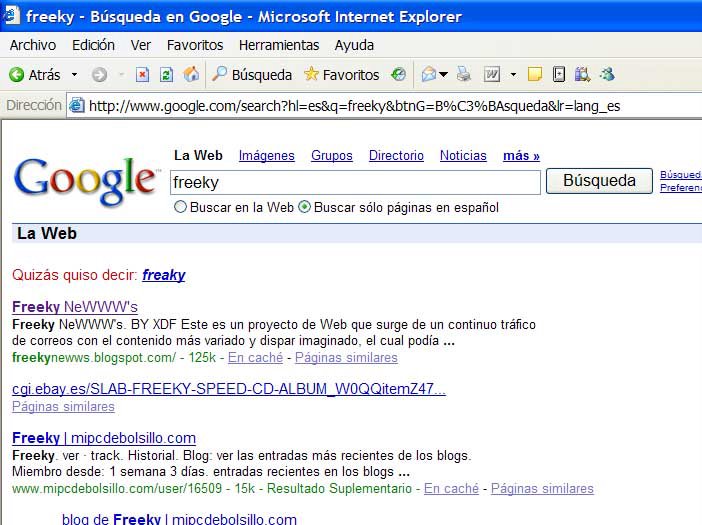Refresh the page with the green arrows icon
This screenshot has height=525, width=702.
[x=166, y=74]
